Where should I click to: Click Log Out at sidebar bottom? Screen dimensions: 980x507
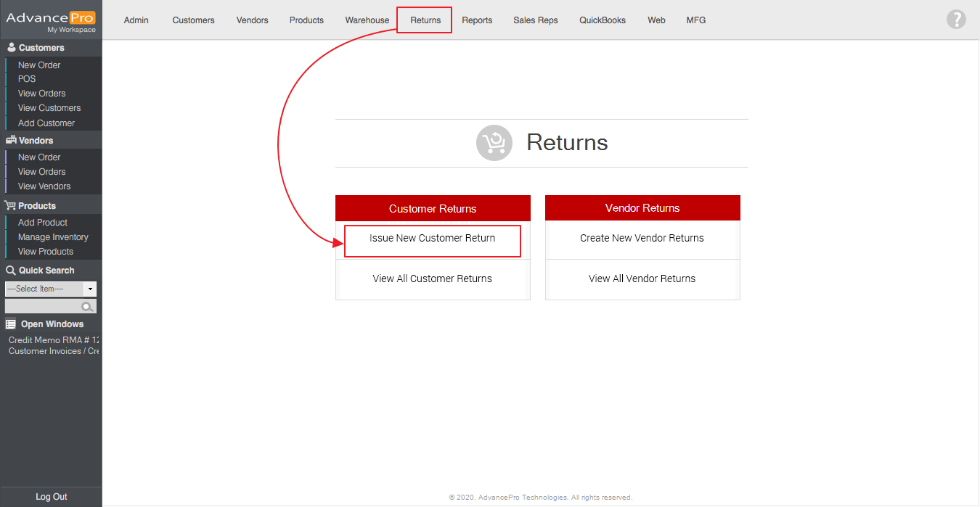pyautogui.click(x=51, y=497)
